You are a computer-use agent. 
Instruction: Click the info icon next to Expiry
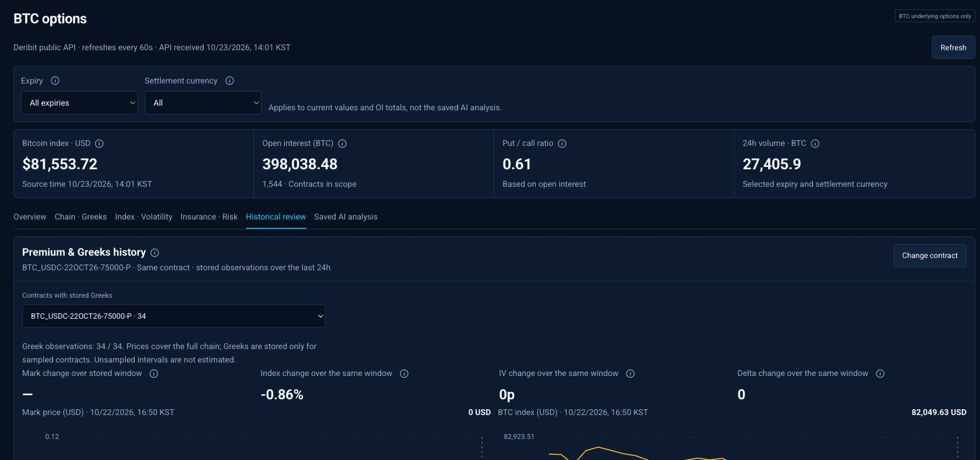[x=55, y=81]
